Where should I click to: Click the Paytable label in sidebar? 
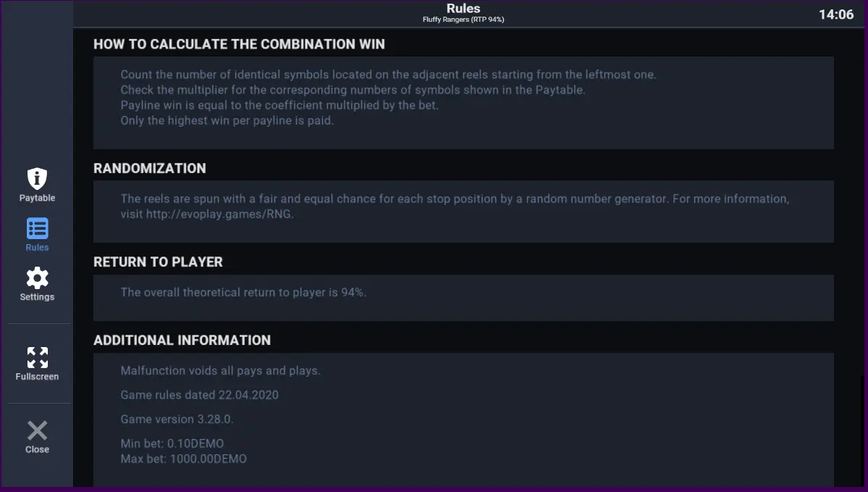click(x=37, y=198)
